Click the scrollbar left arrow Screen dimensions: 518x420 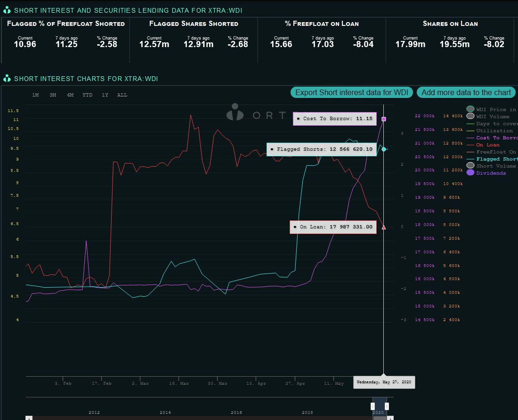(x=29, y=418)
